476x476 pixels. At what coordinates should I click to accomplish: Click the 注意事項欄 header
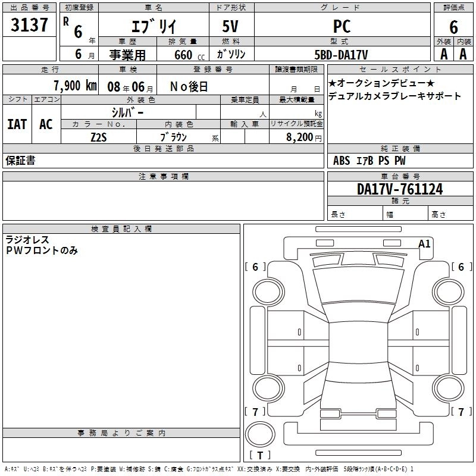[x=163, y=176]
